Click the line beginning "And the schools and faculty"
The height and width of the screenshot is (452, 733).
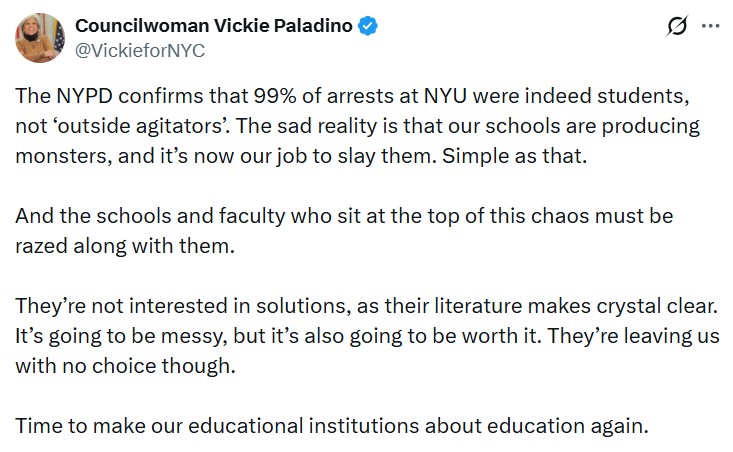pos(343,217)
